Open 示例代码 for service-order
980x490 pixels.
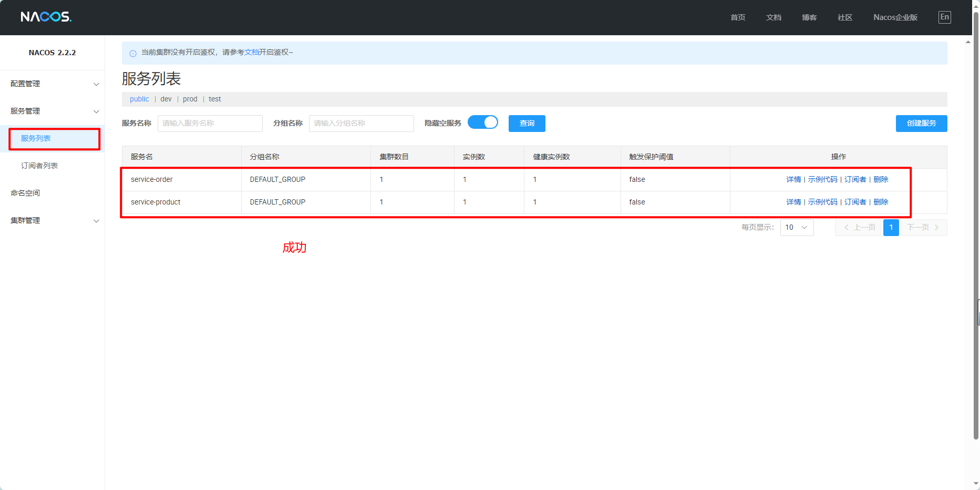(823, 180)
